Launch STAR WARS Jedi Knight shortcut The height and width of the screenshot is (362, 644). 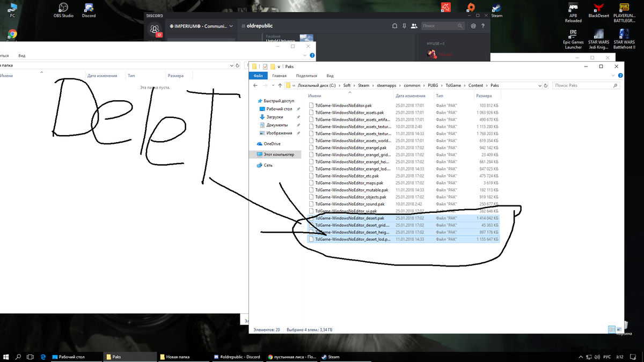pyautogui.click(x=598, y=39)
